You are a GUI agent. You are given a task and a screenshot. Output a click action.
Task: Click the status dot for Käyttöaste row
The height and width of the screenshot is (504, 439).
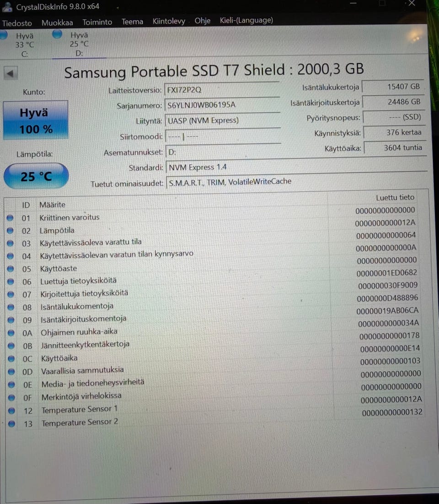pos(11,269)
